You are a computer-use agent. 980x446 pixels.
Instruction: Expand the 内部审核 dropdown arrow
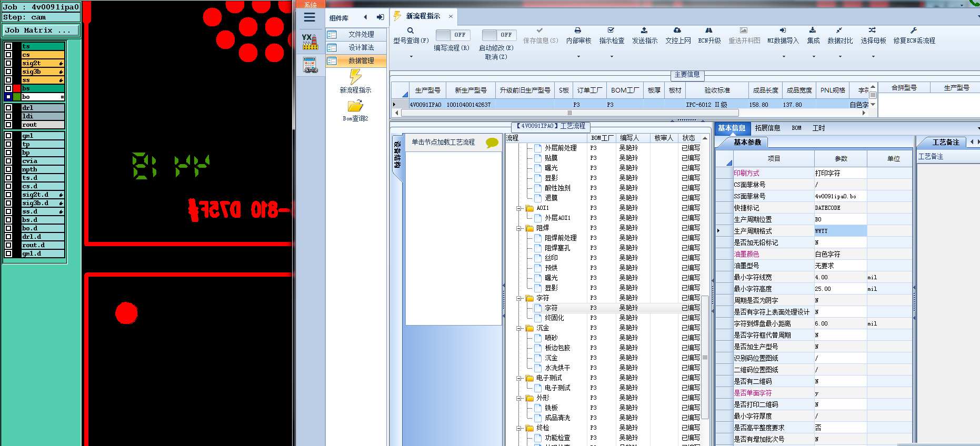coord(578,56)
